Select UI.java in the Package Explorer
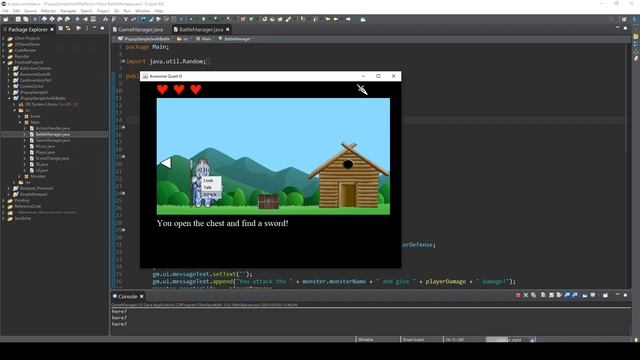Viewport: 640px width, 360px height. point(42,170)
